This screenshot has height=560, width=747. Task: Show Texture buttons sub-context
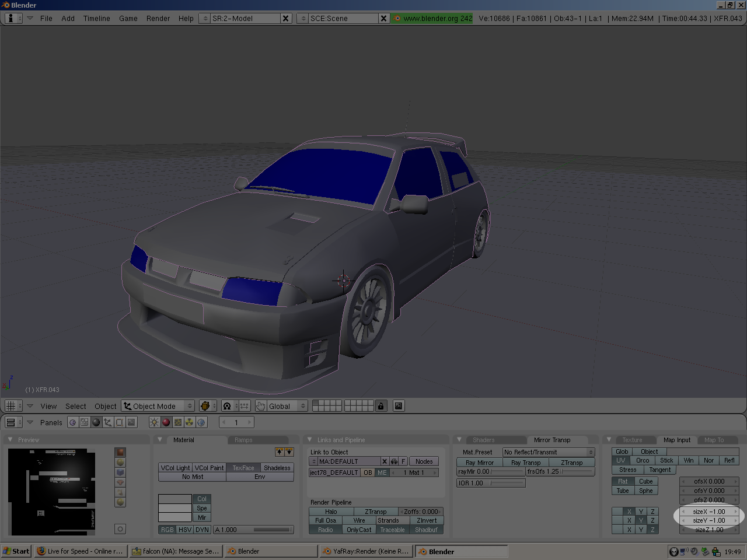[178, 422]
